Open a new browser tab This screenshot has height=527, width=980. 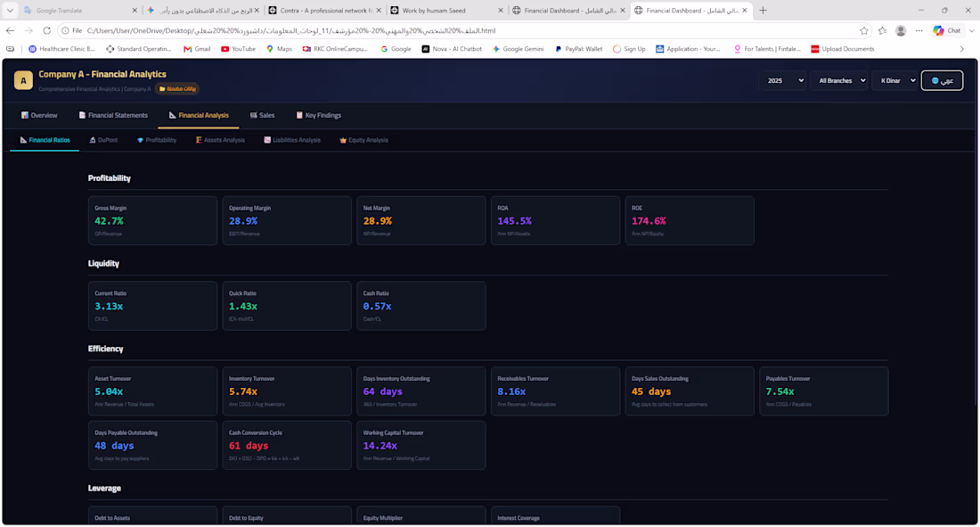tap(764, 10)
